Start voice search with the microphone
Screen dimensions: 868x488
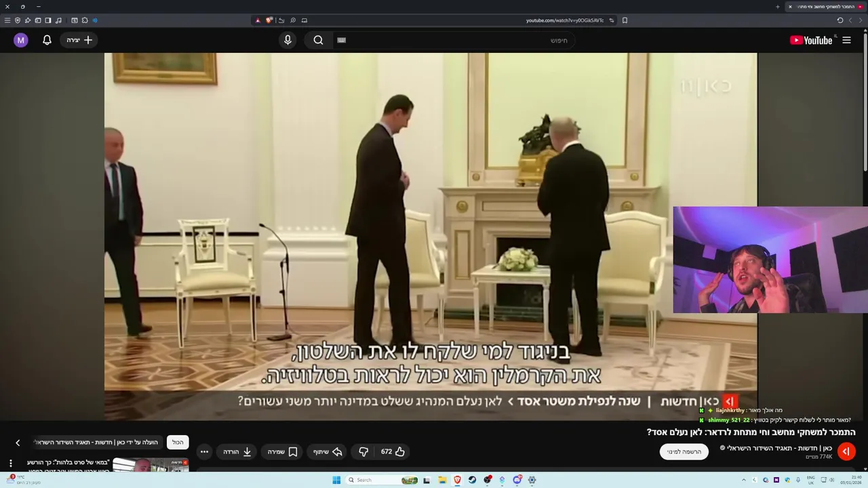[x=288, y=40]
